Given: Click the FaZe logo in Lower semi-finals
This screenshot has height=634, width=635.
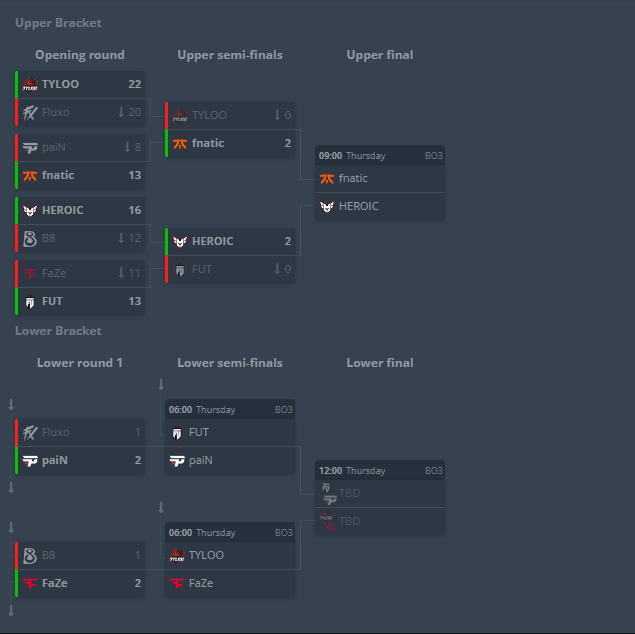Looking at the screenshot, I should coord(178,583).
